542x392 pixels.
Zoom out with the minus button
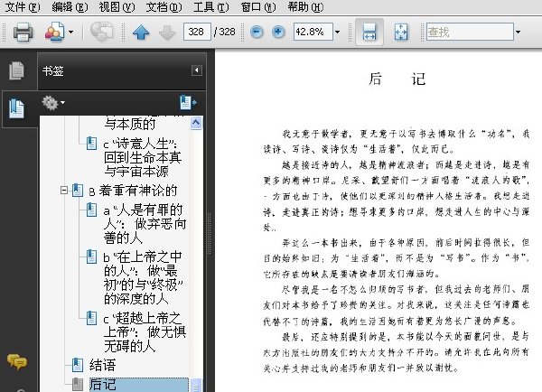(257, 32)
